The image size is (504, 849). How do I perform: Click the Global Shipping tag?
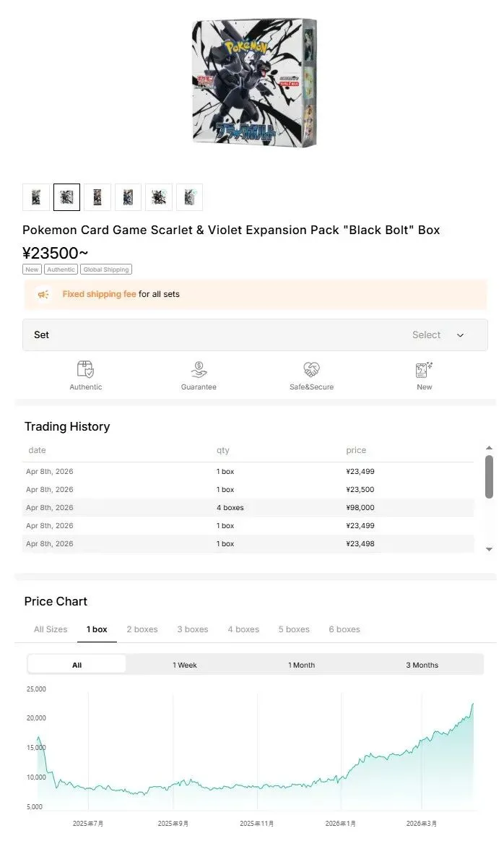[x=105, y=270]
